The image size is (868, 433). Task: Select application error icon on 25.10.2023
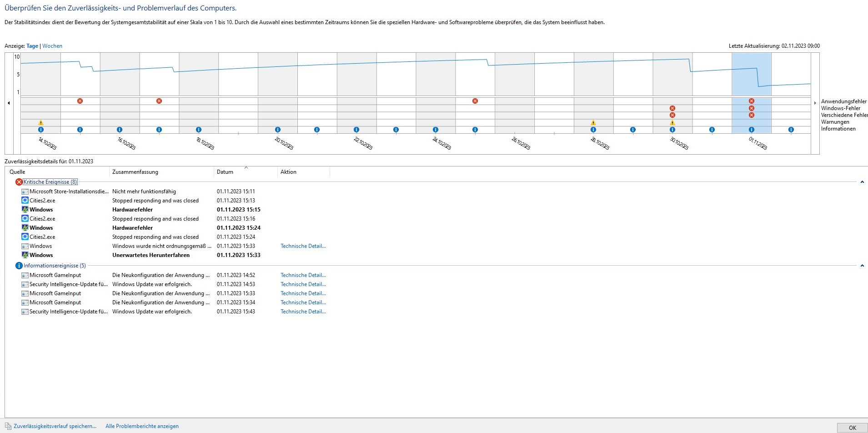(x=475, y=101)
